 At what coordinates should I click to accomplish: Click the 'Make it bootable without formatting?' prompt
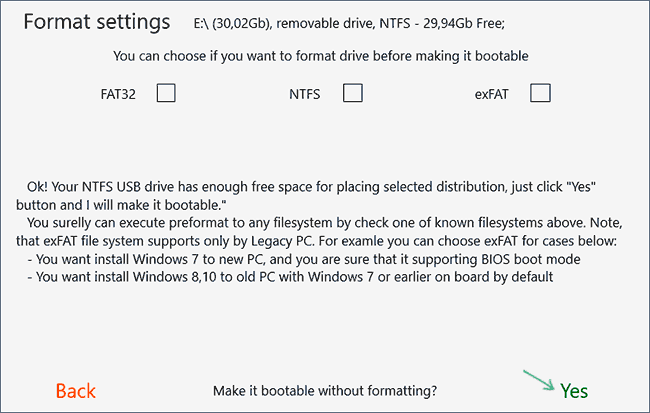pyautogui.click(x=325, y=391)
